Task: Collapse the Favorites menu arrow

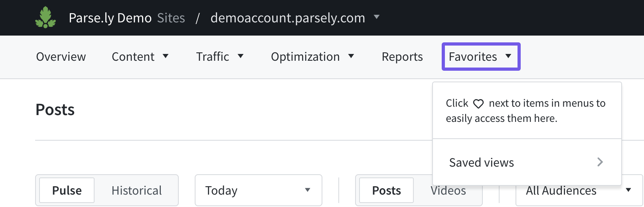Action: coord(508,56)
